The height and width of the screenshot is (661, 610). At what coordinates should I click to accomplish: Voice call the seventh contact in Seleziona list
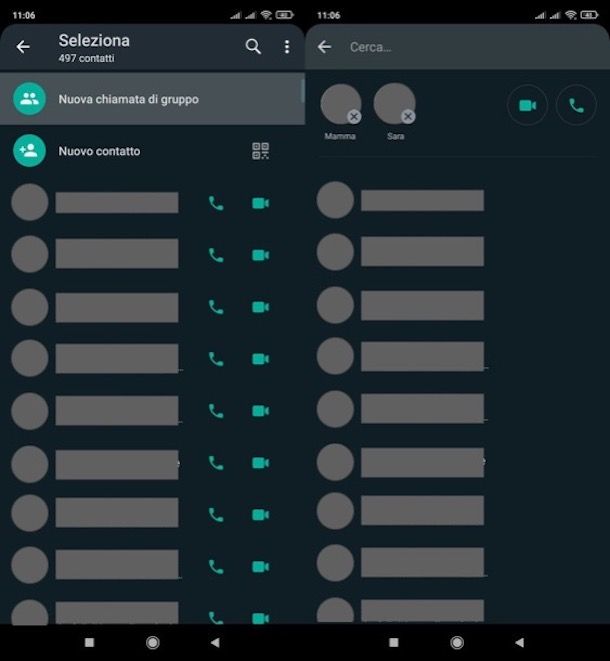click(x=216, y=515)
